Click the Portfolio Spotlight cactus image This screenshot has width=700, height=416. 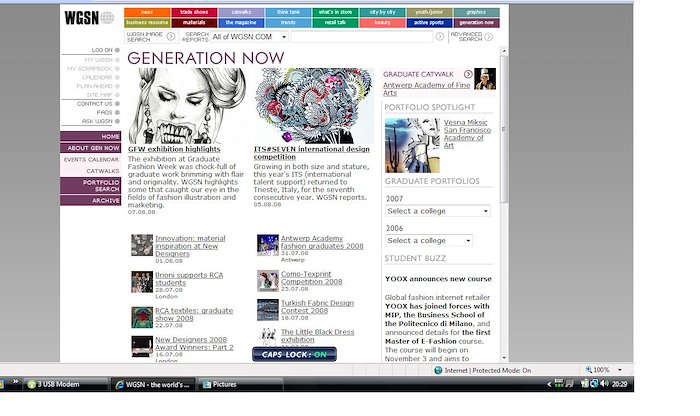[412, 146]
